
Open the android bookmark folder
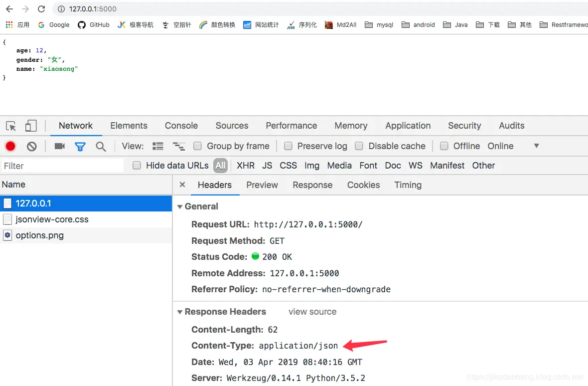418,25
